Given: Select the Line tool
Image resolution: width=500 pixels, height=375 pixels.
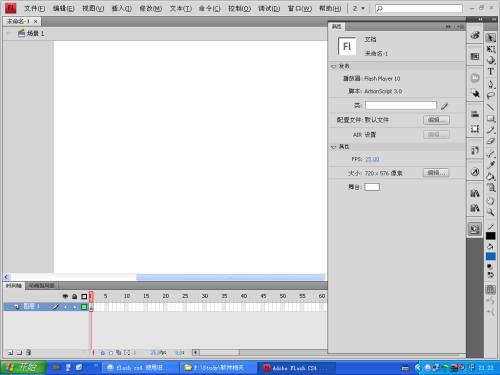Looking at the screenshot, I should pos(491,107).
